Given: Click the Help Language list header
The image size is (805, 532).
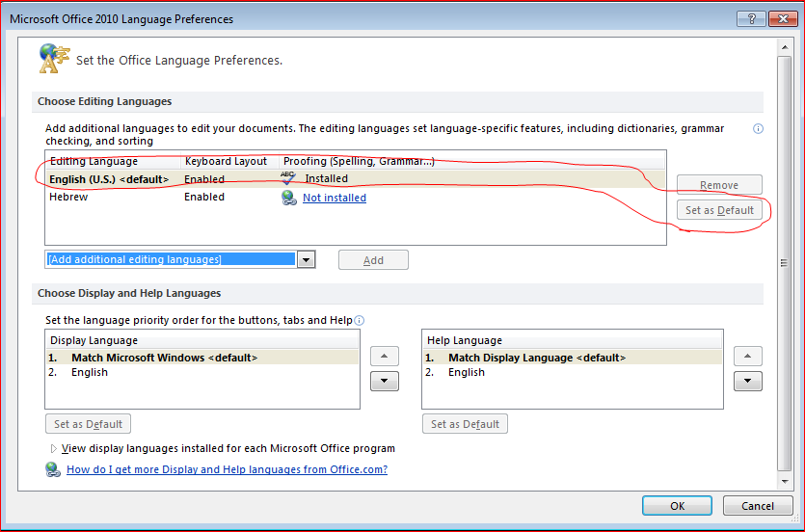Looking at the screenshot, I should coord(573,340).
